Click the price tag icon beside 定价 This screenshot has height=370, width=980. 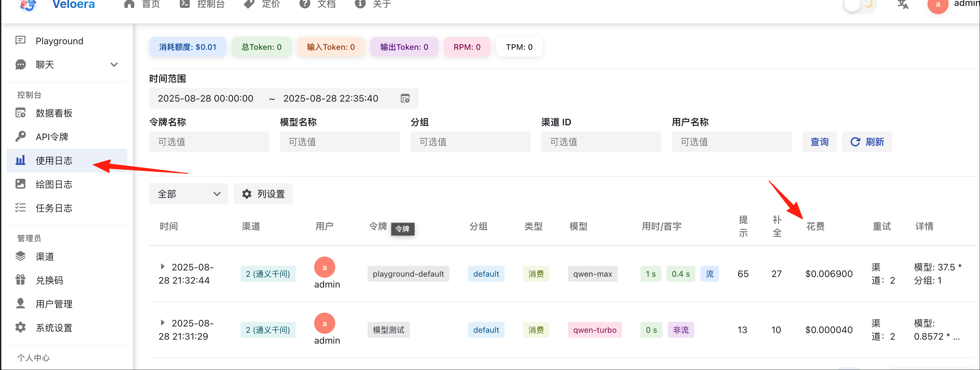(x=249, y=4)
